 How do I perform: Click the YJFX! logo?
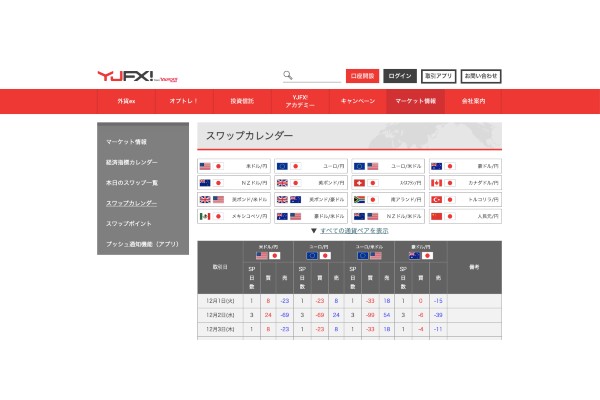(137, 76)
